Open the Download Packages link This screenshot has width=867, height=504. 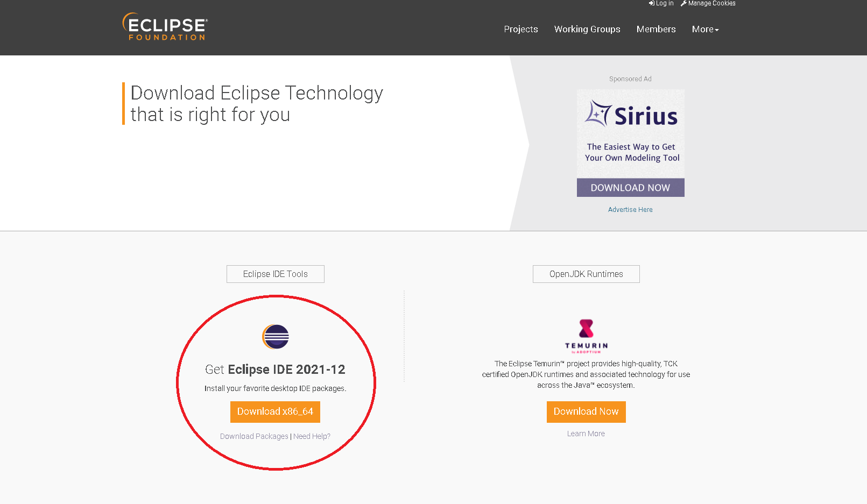coord(254,436)
